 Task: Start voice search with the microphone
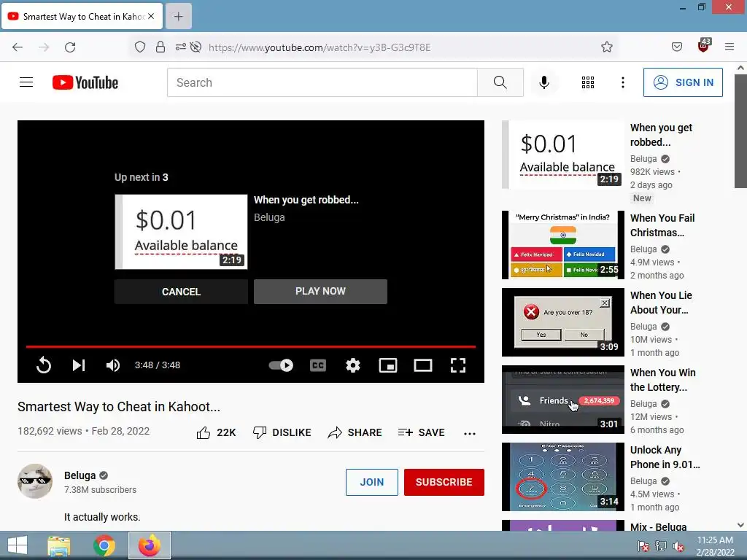coord(544,82)
